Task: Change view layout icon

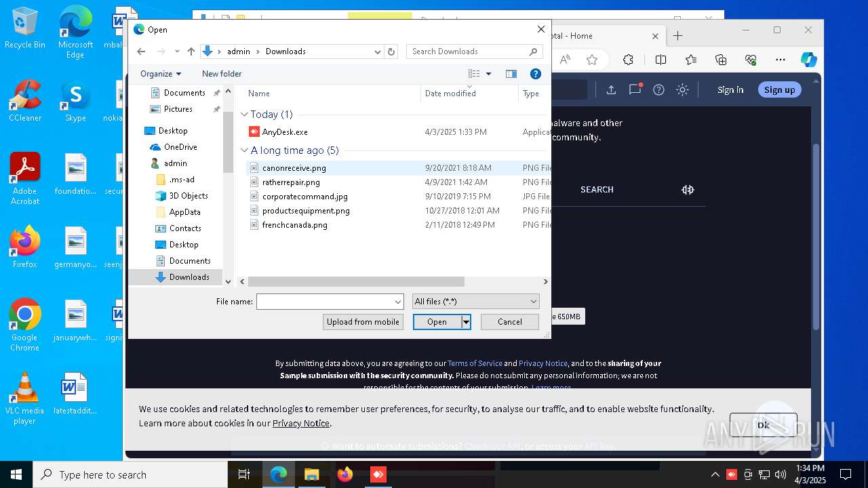Action: (x=474, y=74)
